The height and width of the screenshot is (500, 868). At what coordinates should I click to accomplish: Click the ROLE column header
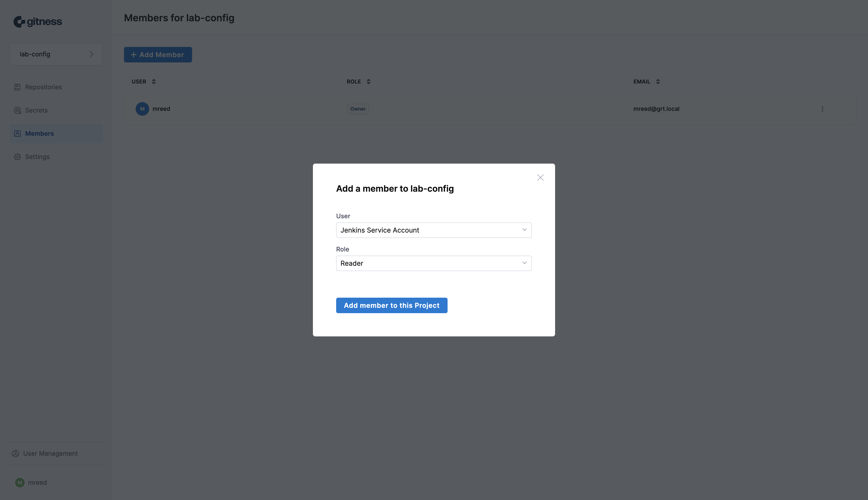click(354, 81)
